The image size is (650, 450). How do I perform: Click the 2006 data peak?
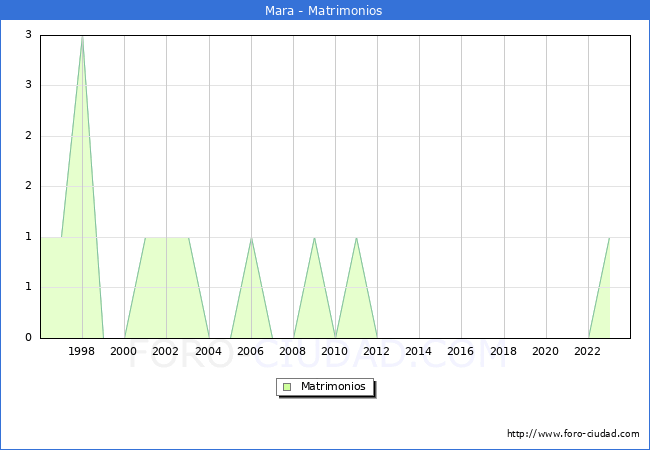[251, 238]
